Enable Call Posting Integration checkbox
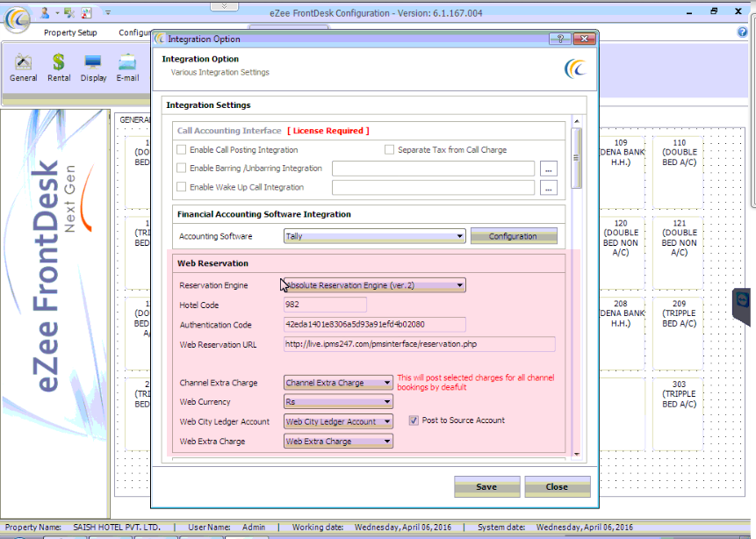 (181, 150)
